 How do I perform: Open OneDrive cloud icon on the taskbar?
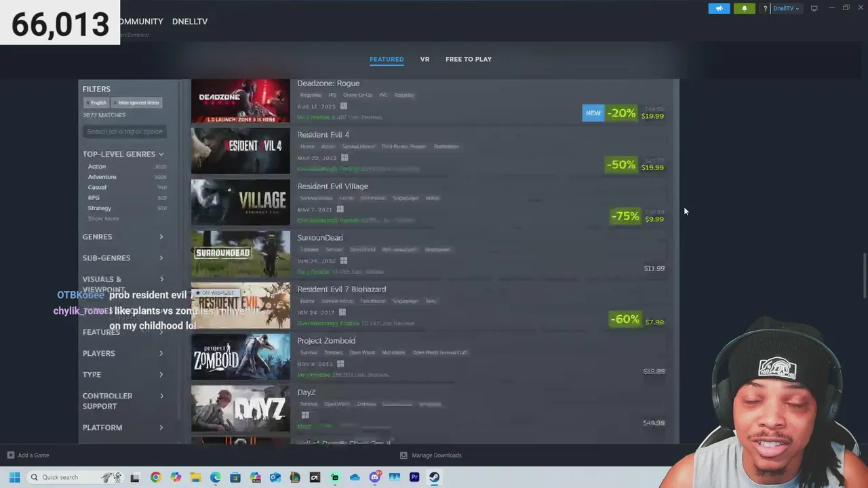(x=355, y=477)
